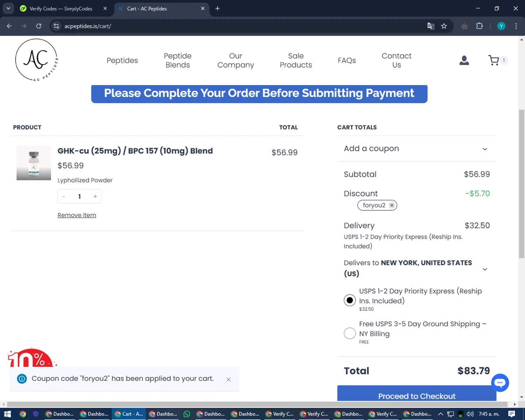Viewport: 525px width, 420px height.
Task: Click the browser forward arrow
Action: pyautogui.click(x=24, y=26)
